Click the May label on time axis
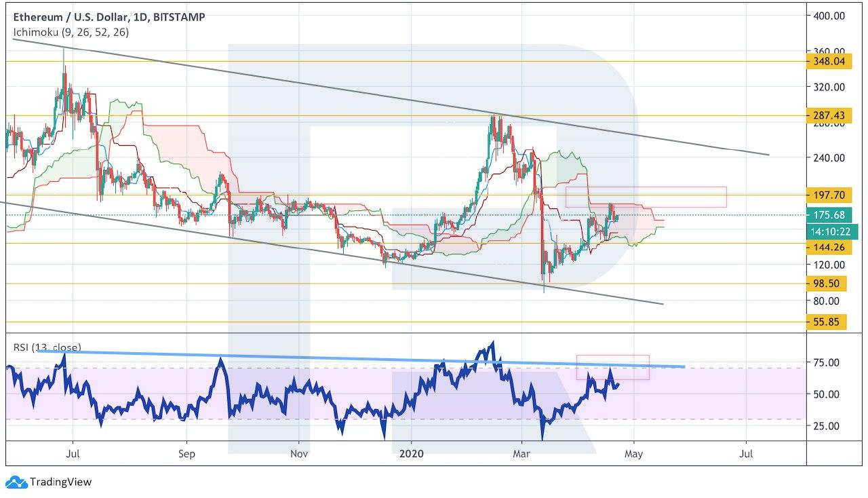 (633, 453)
